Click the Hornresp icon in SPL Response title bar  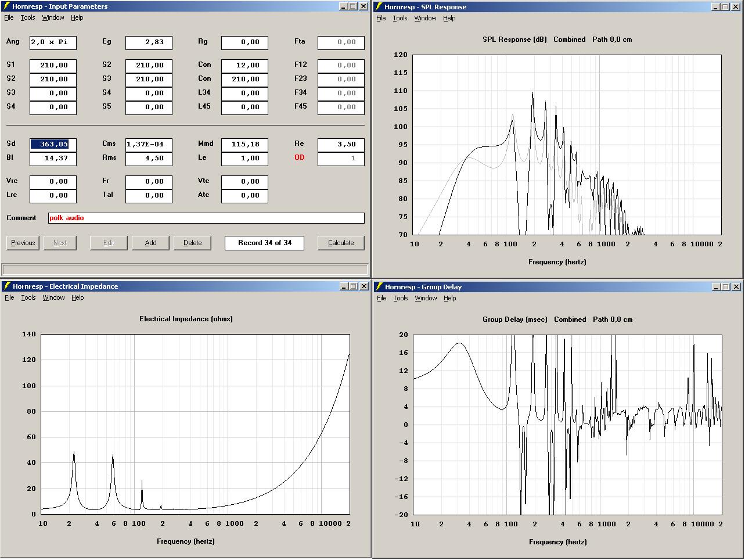tap(379, 7)
